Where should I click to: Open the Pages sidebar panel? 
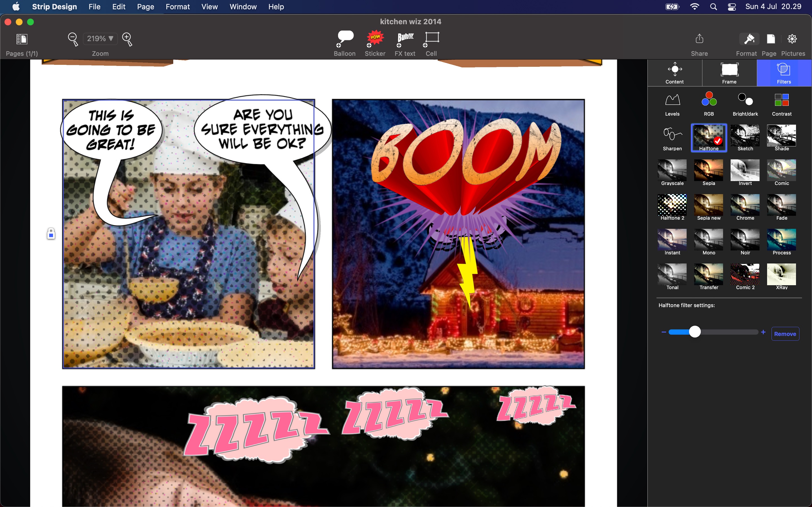click(x=22, y=39)
